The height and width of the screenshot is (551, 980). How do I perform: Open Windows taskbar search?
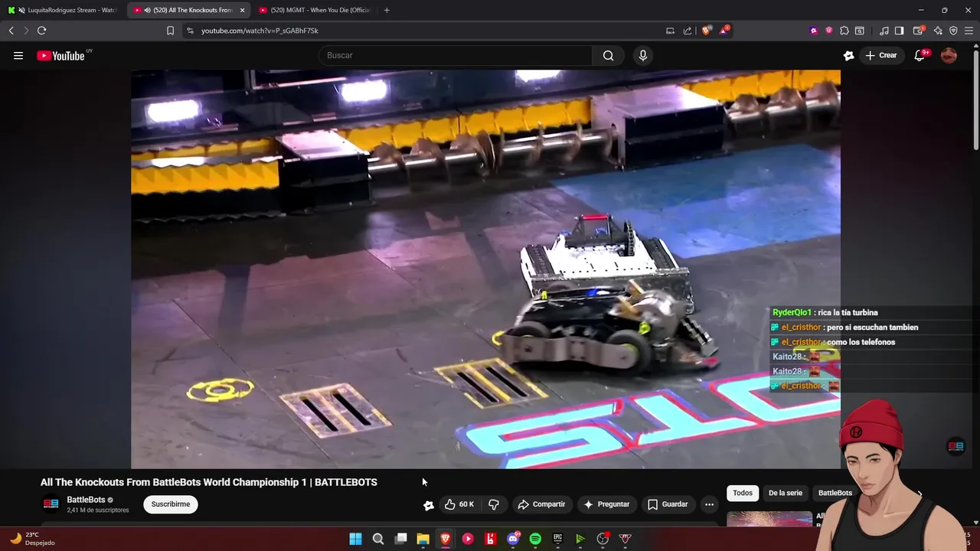(x=378, y=539)
